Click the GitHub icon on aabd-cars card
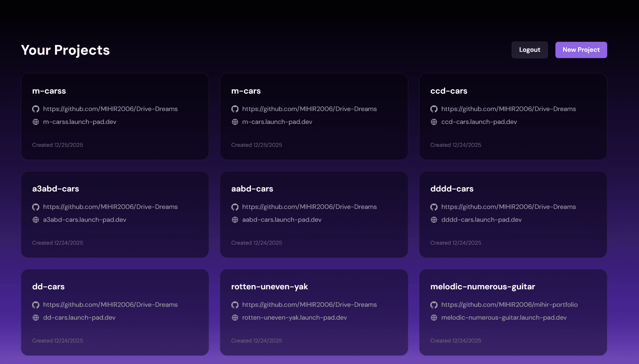Image resolution: width=639 pixels, height=364 pixels. 235,207
